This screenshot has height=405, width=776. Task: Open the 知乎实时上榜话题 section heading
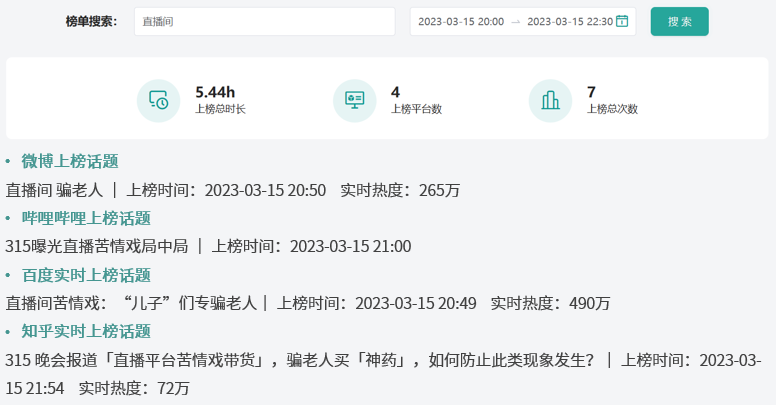click(86, 331)
